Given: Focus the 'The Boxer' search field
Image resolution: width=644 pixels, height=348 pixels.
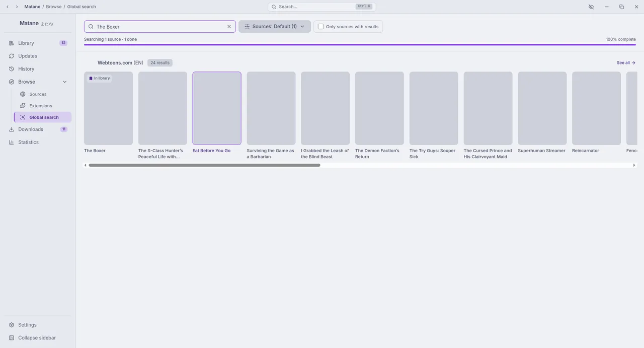Looking at the screenshot, I should 159,27.
